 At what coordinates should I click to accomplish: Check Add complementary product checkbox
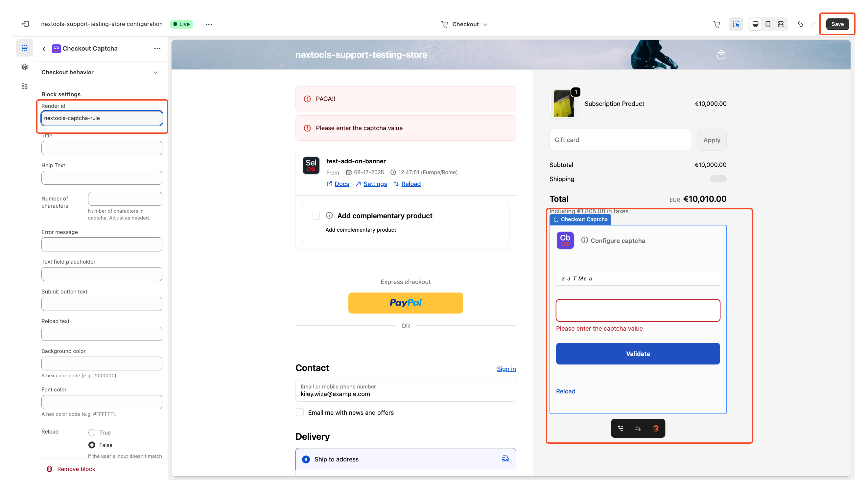pyautogui.click(x=316, y=216)
